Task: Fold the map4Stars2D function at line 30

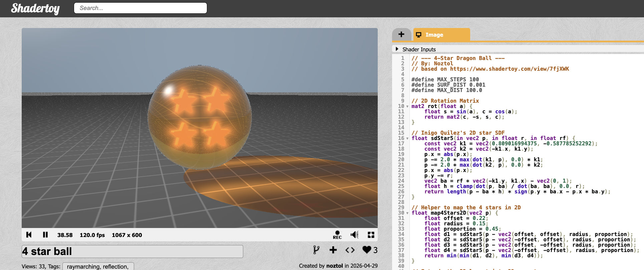Action: coord(407,213)
